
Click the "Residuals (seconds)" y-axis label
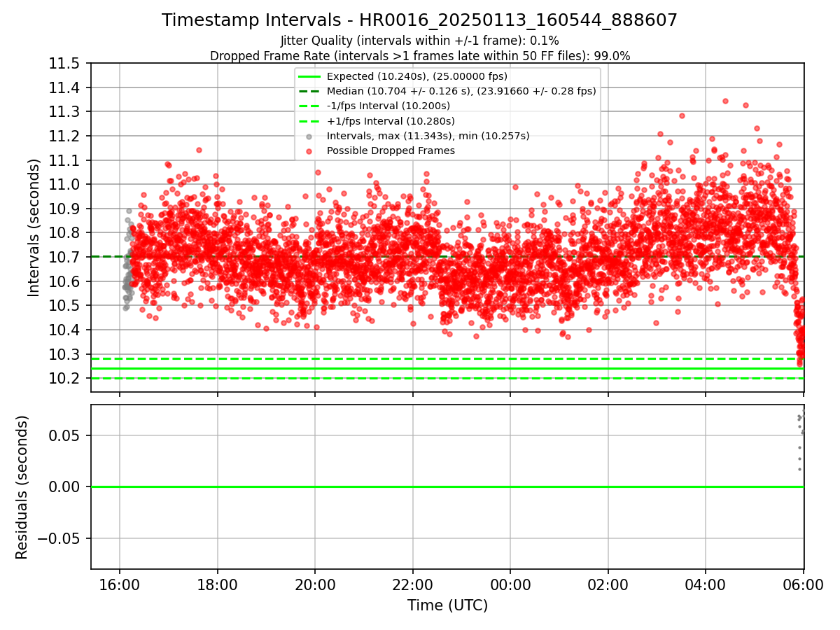(x=22, y=487)
